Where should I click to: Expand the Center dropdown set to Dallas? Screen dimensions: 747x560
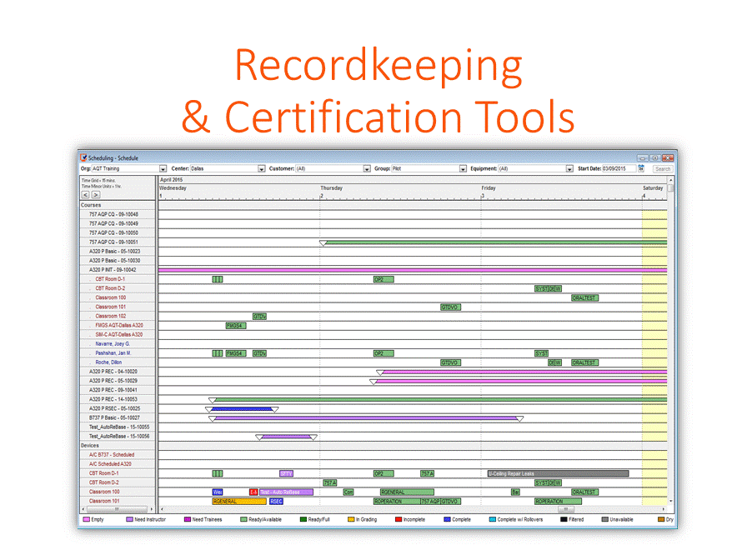coord(261,169)
